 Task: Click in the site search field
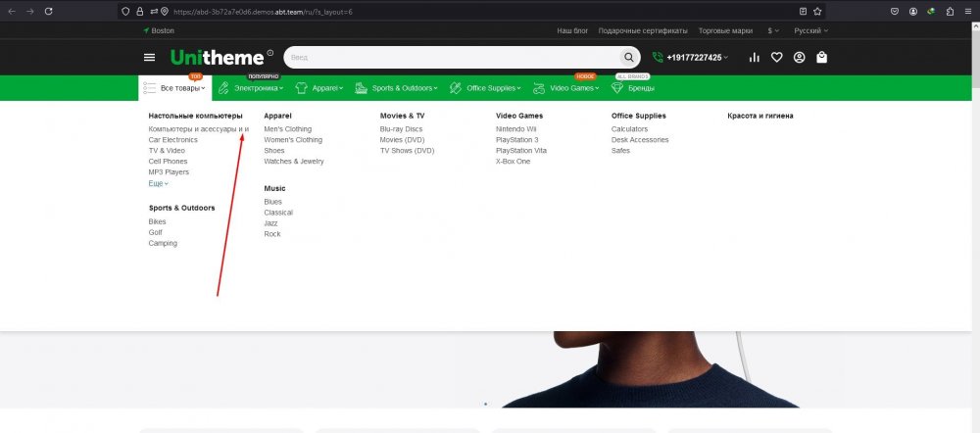pos(453,58)
